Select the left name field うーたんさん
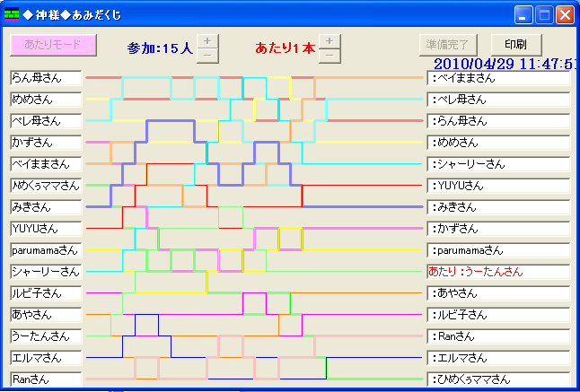The height and width of the screenshot is (392, 580). click(46, 336)
